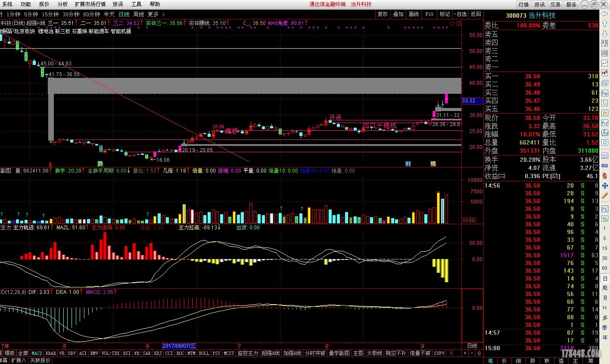Select the BOLL indicator tab
This screenshot has height=364, width=610.
tap(204, 353)
